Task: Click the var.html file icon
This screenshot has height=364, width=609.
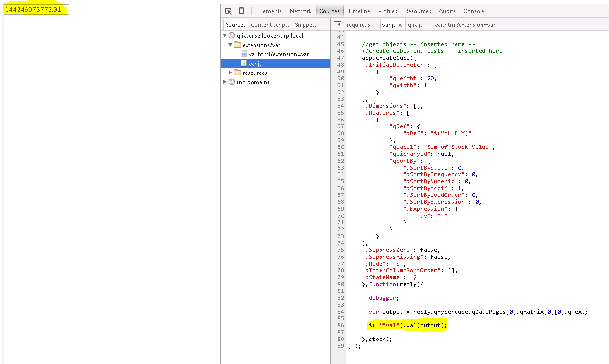Action: tap(244, 54)
